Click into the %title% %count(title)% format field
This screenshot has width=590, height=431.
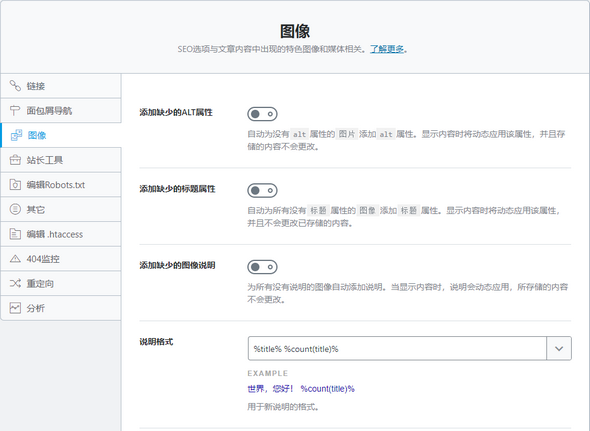[x=397, y=349]
